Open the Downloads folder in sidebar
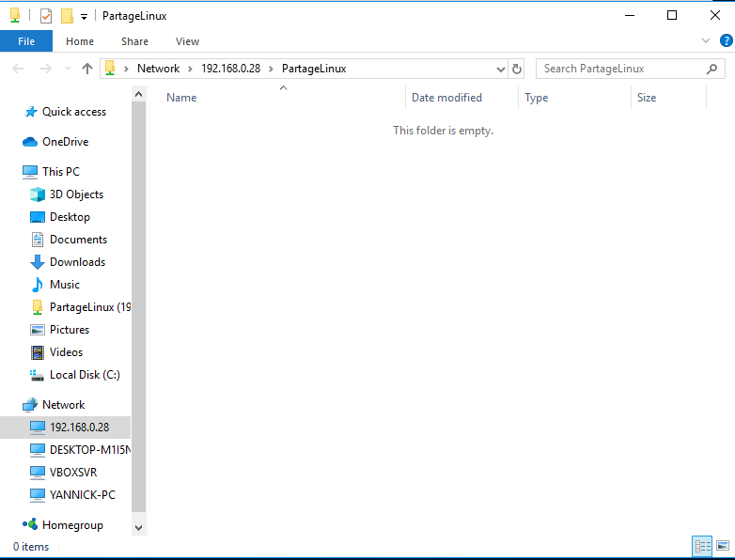This screenshot has width=735, height=560. click(77, 262)
